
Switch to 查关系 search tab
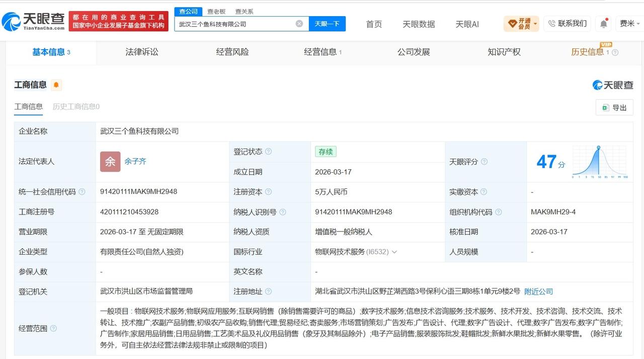coord(244,11)
